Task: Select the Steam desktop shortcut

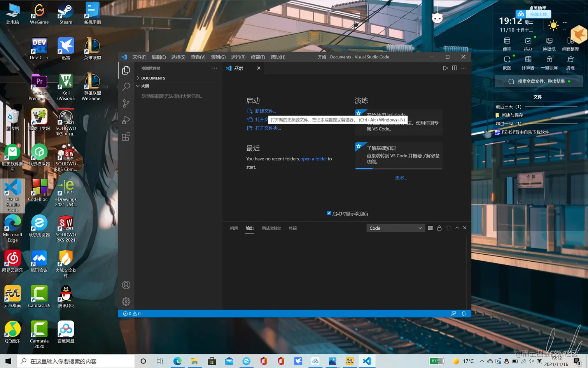Action: (66, 14)
